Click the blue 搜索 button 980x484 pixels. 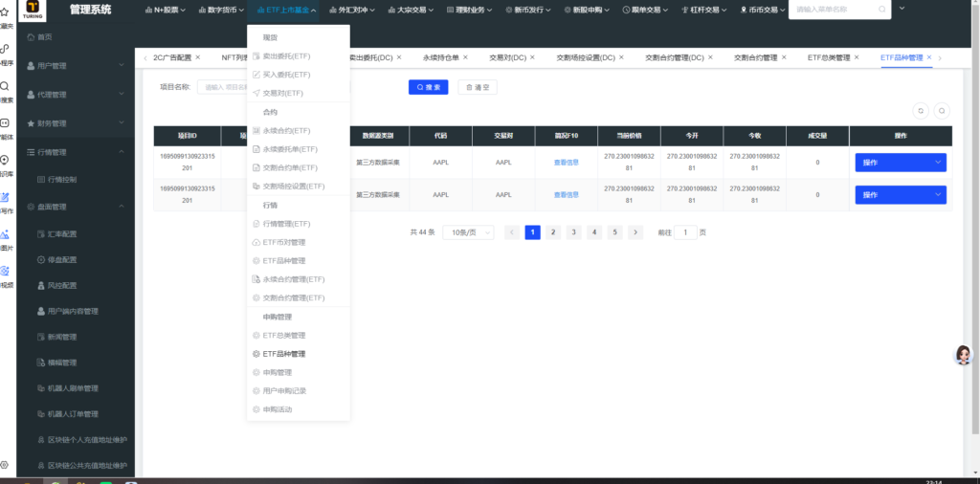(428, 87)
